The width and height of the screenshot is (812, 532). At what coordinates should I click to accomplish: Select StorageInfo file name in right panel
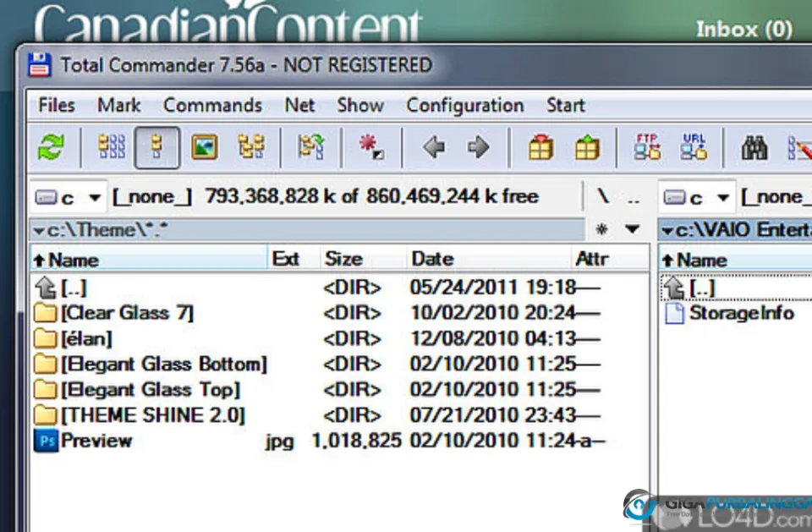coord(741,313)
